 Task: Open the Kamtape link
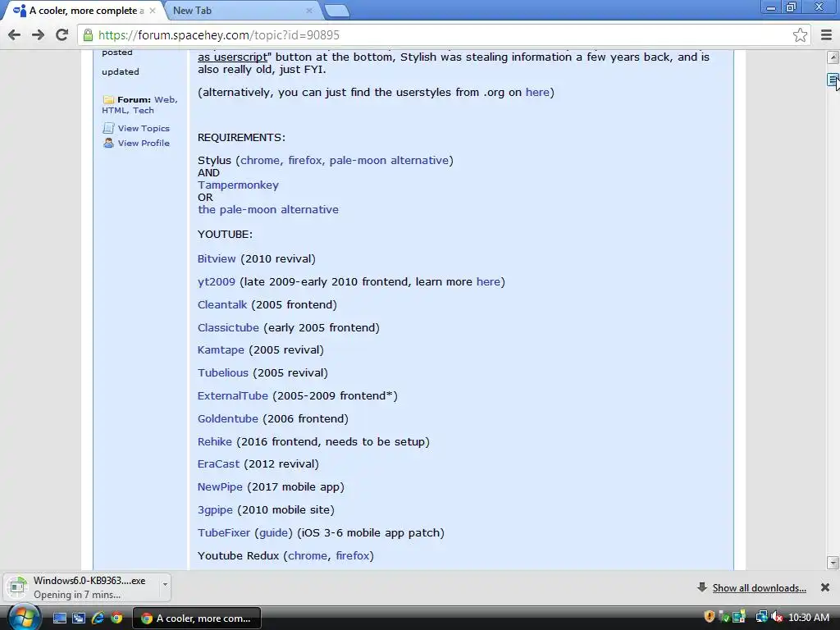coord(221,350)
